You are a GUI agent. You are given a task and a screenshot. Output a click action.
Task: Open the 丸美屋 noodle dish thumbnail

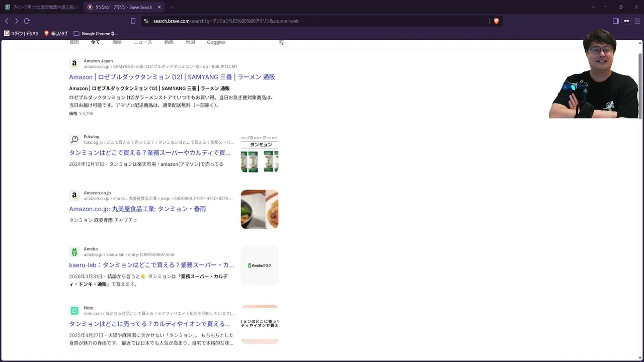pos(260,209)
